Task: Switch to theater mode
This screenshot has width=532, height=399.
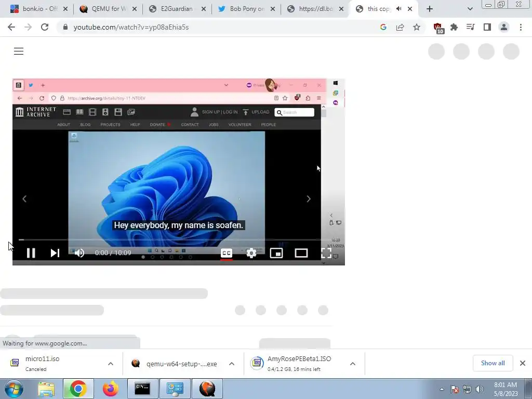Action: (301, 253)
